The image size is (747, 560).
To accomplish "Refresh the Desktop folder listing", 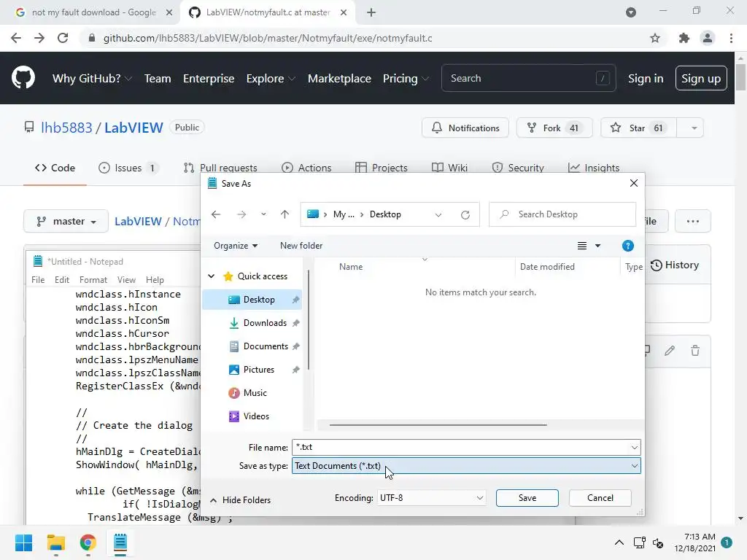I will click(x=465, y=215).
